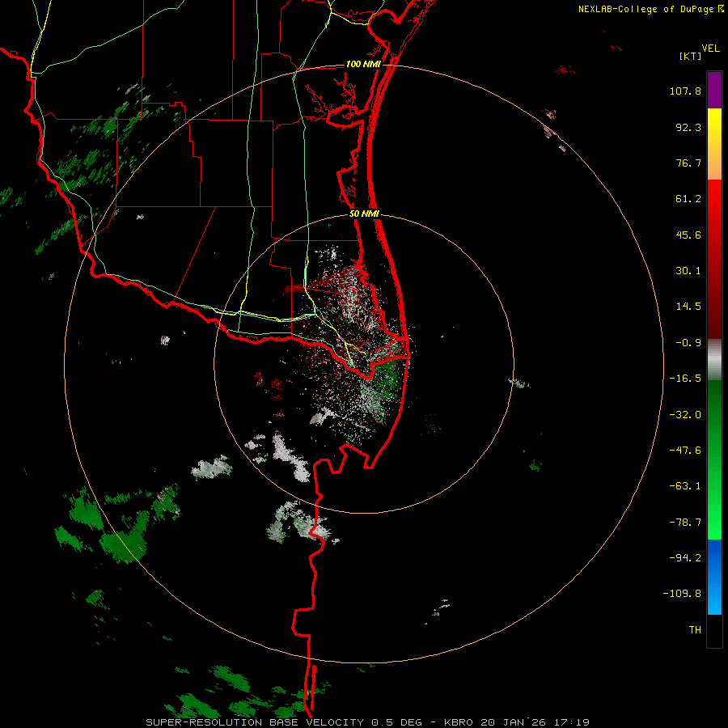Click the 107.8 velocity scale value
This screenshot has width=728, height=728.
point(685,91)
